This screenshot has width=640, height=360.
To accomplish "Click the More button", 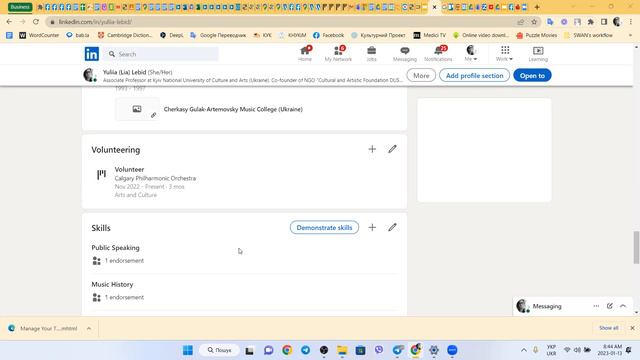I will [x=421, y=76].
